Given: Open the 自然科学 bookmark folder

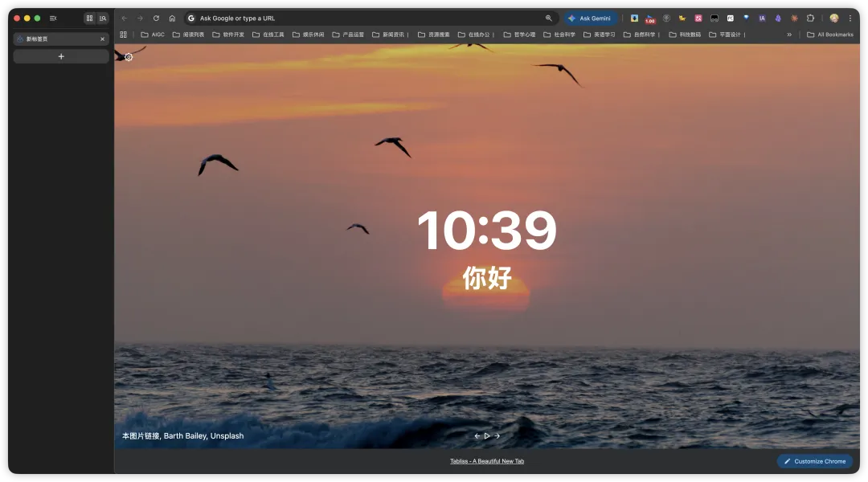Looking at the screenshot, I should 641,35.
